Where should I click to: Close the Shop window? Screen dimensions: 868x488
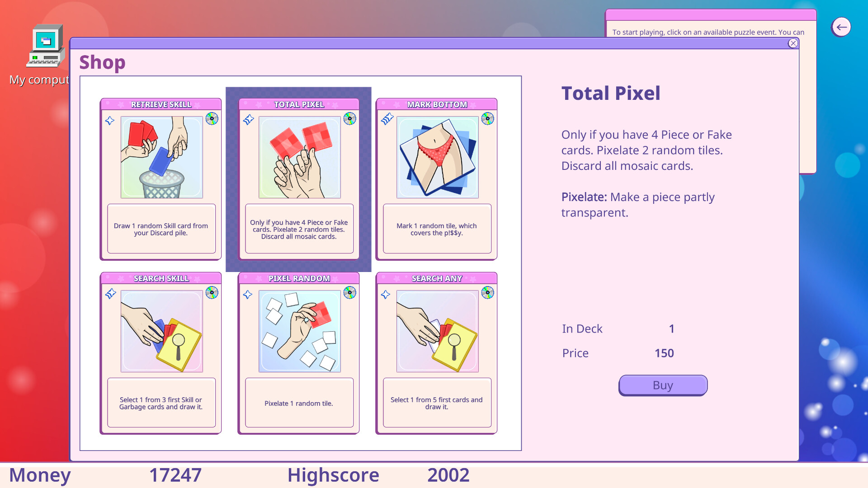pyautogui.click(x=793, y=43)
